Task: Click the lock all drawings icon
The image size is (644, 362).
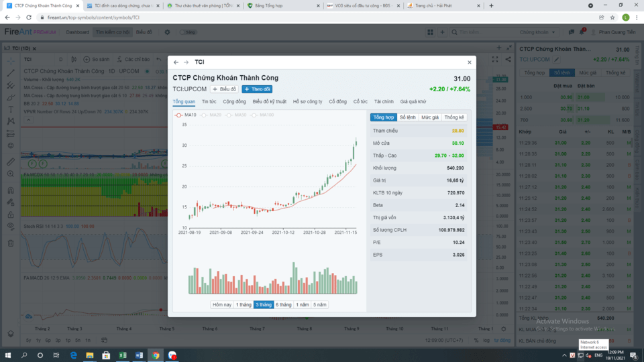Action: 11,215
